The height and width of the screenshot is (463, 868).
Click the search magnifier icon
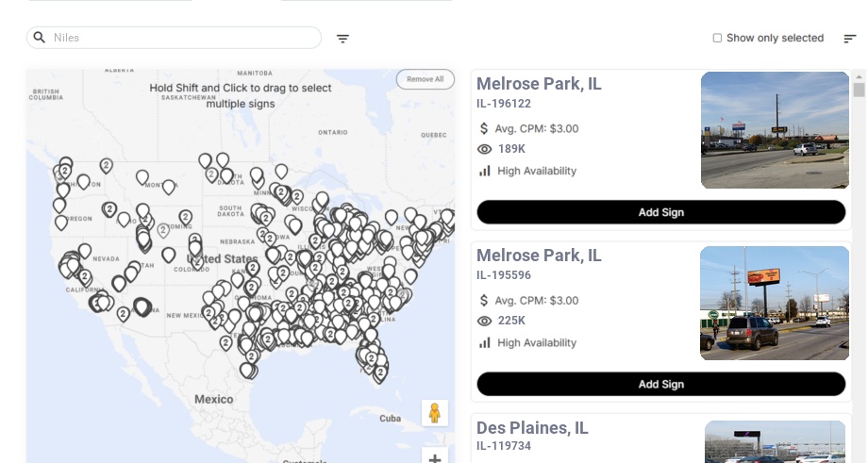pos(40,38)
